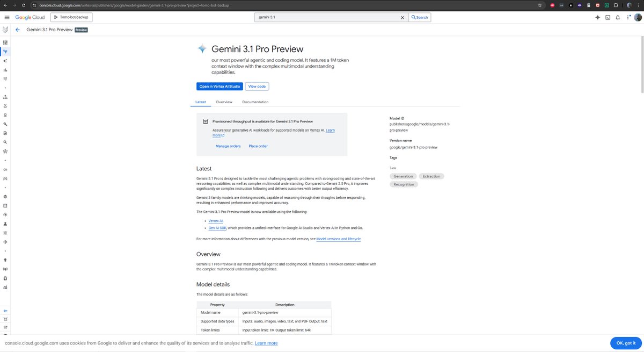Open the dashboard grid icon in the sidebar
Image resolution: width=644 pixels, height=352 pixels.
5,42
